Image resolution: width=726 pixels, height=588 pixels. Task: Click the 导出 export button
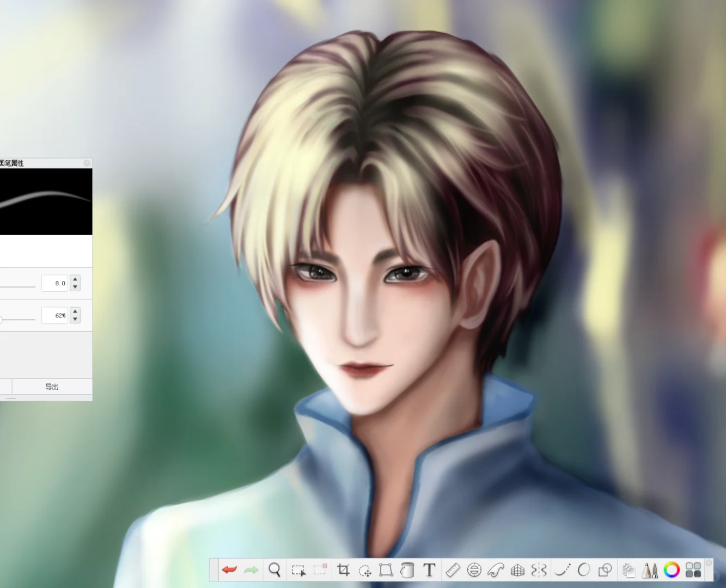click(52, 387)
